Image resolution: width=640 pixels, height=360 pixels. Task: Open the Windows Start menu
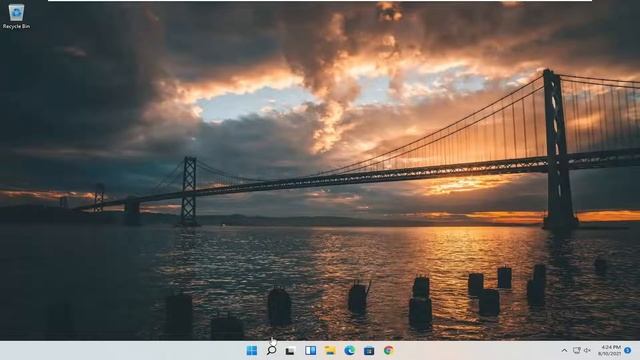pos(252,351)
